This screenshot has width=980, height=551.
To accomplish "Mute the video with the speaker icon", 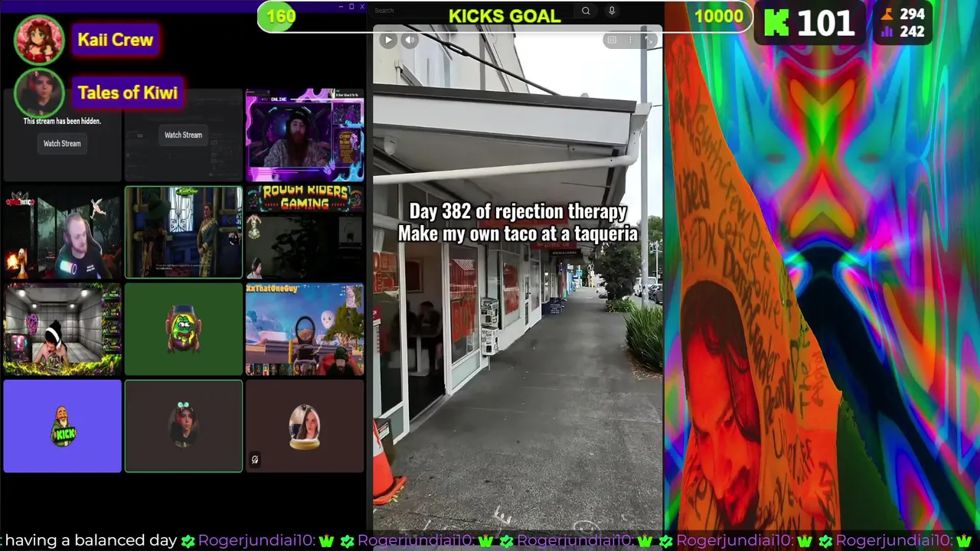I will click(x=410, y=40).
